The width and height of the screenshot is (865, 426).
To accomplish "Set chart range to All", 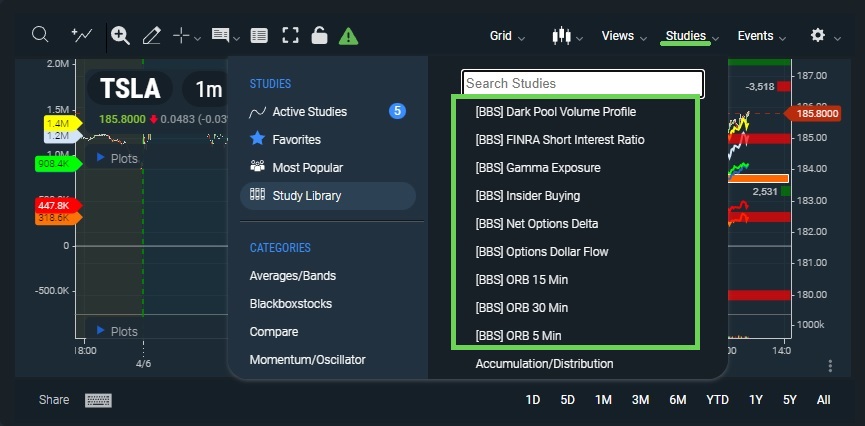I will [x=824, y=400].
